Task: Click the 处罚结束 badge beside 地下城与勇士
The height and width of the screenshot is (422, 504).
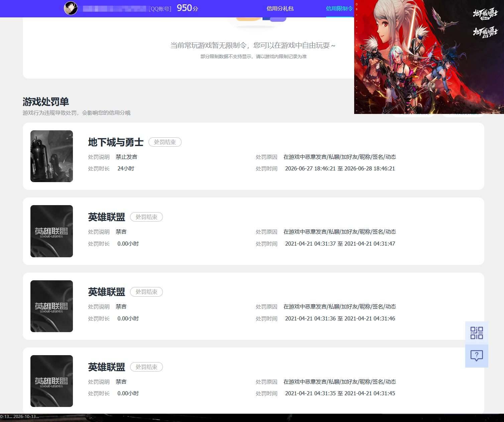Action: tap(165, 142)
